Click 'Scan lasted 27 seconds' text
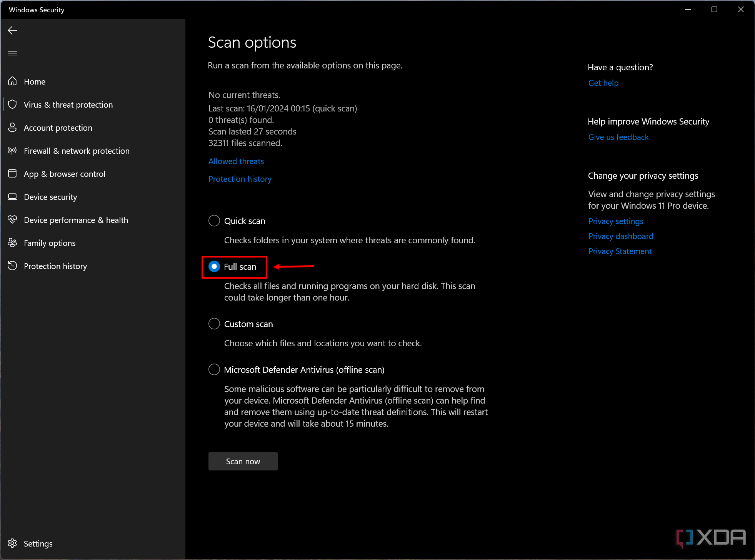 click(x=252, y=131)
